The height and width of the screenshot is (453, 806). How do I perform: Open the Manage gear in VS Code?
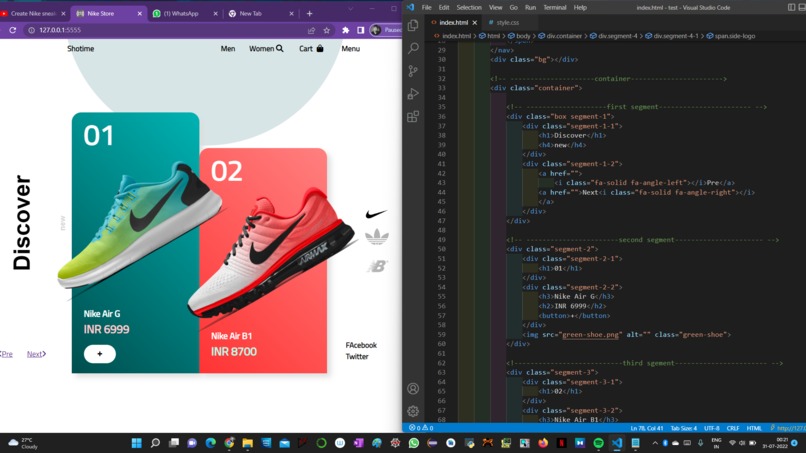coord(413,411)
